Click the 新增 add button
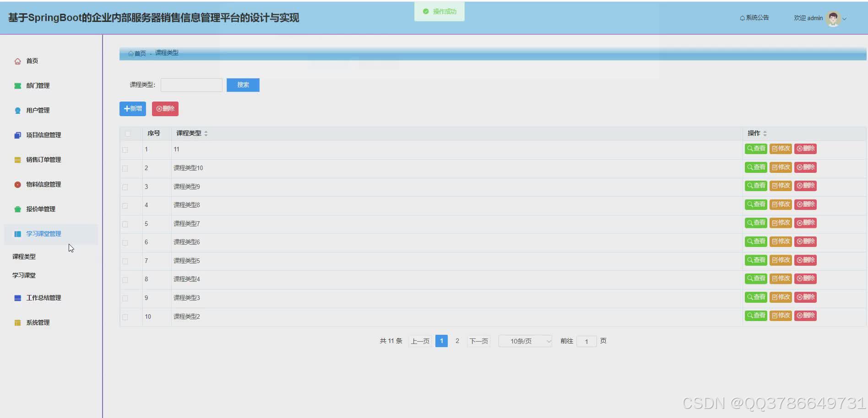This screenshot has height=418, width=868. pos(133,109)
